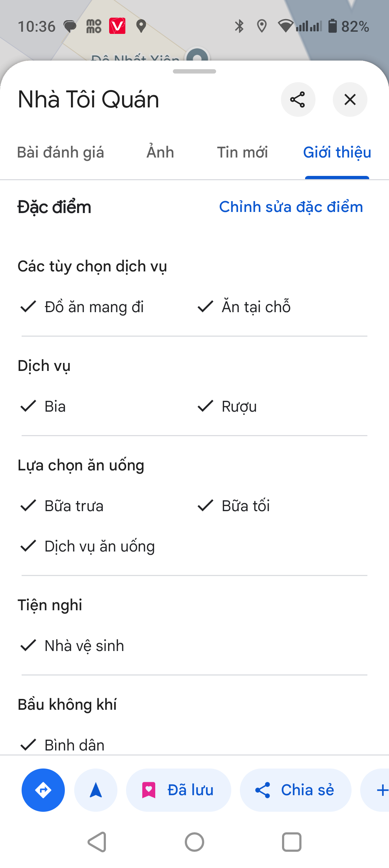Viewport: 389px width, 868px height.
Task: Open recent apps with the square button
Action: [x=291, y=842]
